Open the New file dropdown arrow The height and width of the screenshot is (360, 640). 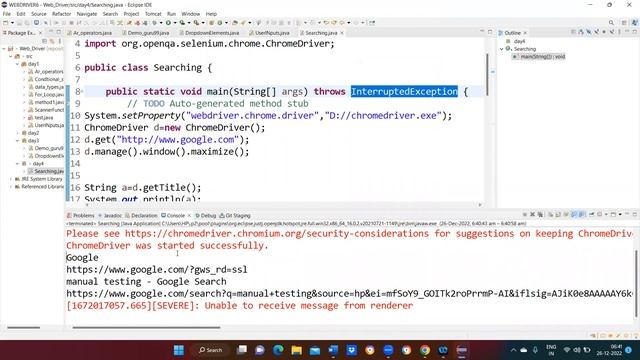[x=11, y=23]
